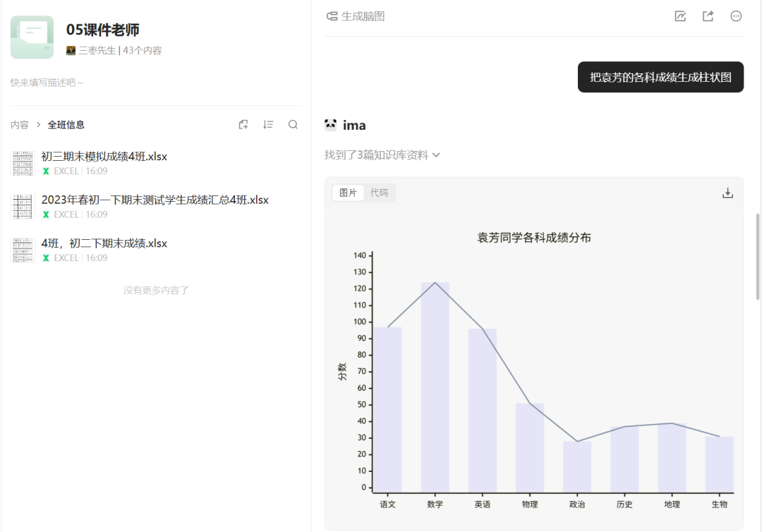The width and height of the screenshot is (762, 532).
Task: Open the more options ellipsis icon
Action: 735,16
